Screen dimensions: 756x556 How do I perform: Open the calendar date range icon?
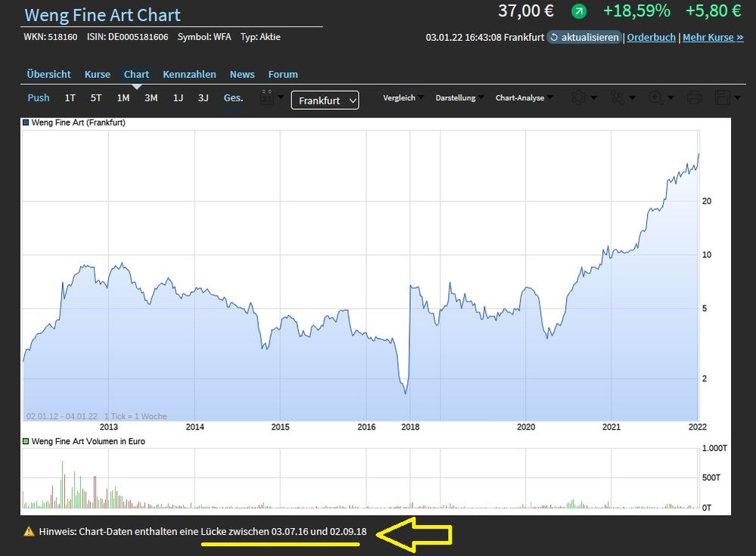coord(266,98)
